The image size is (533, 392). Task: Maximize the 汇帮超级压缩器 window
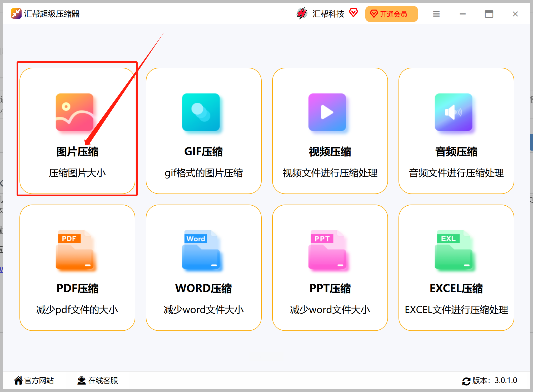(489, 14)
